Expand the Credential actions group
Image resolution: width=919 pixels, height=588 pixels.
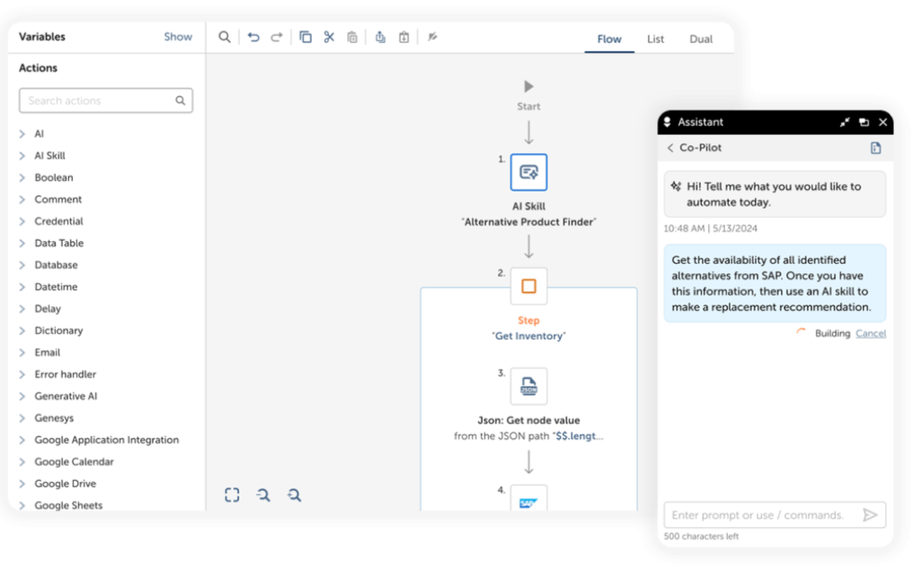[x=22, y=221]
